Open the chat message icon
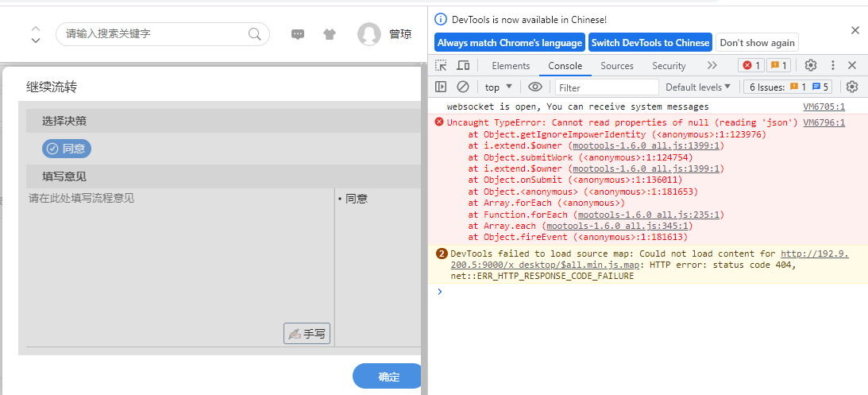Viewport: 868px width, 395px height. pyautogui.click(x=298, y=34)
